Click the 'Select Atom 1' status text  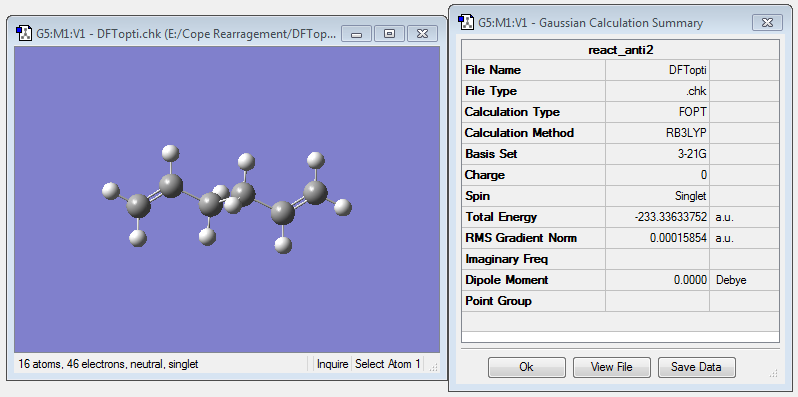pyautogui.click(x=388, y=364)
